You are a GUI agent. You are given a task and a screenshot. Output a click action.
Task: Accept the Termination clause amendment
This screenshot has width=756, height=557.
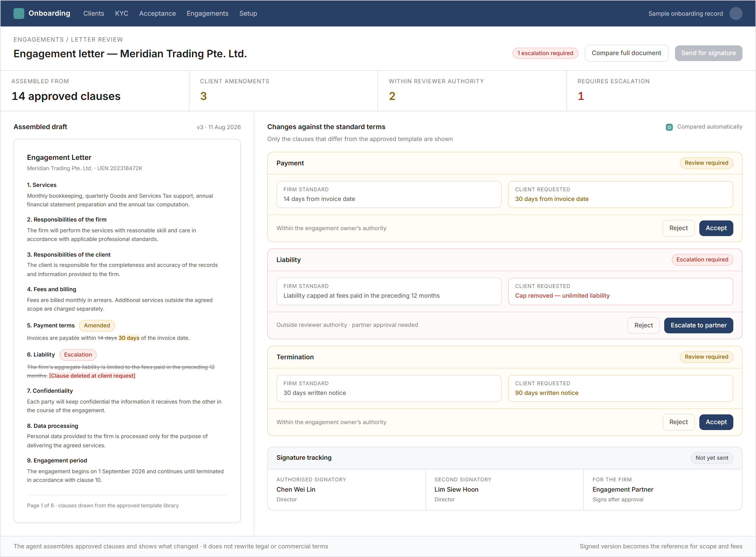pyautogui.click(x=716, y=422)
